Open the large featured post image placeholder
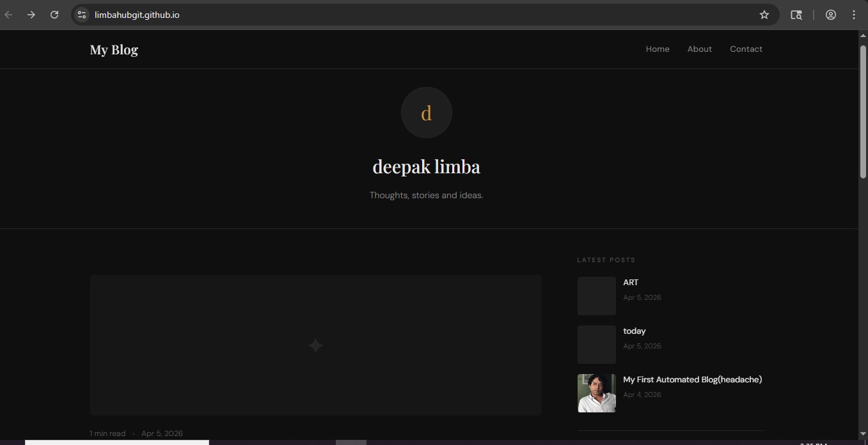The image size is (868, 445). point(315,345)
